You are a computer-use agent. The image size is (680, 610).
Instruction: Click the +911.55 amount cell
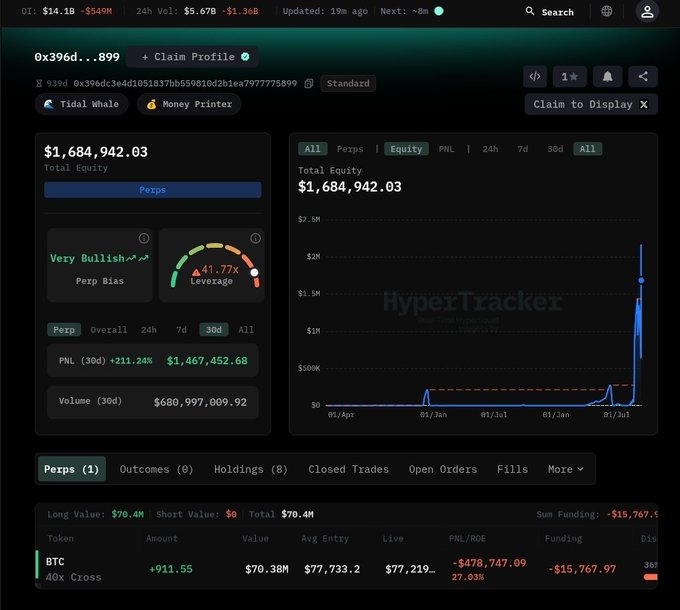[x=171, y=569]
